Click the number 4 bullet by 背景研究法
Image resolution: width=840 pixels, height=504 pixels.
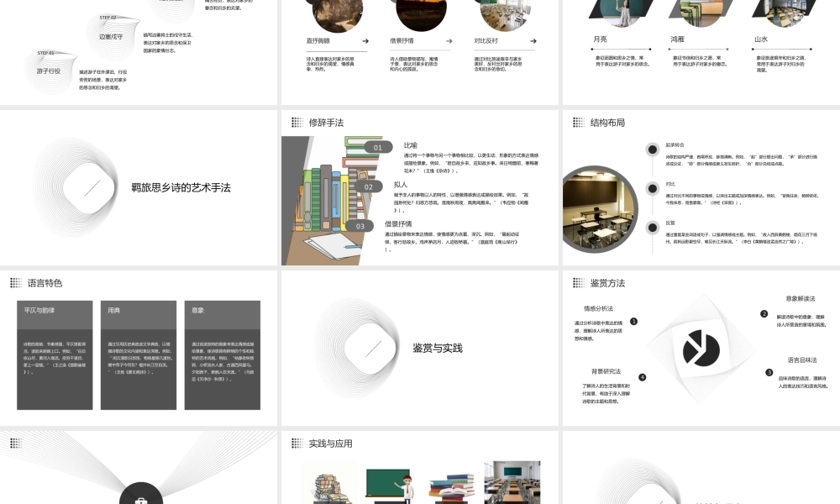pyautogui.click(x=643, y=377)
